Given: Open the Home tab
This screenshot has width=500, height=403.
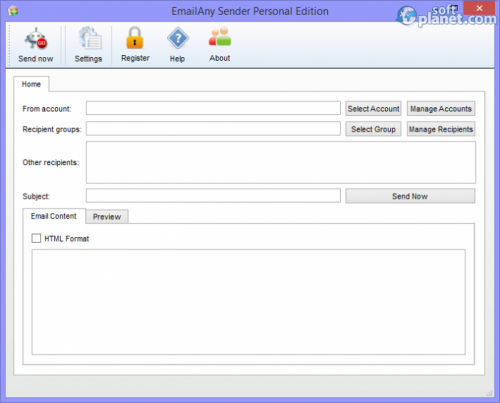Looking at the screenshot, I should click(31, 84).
